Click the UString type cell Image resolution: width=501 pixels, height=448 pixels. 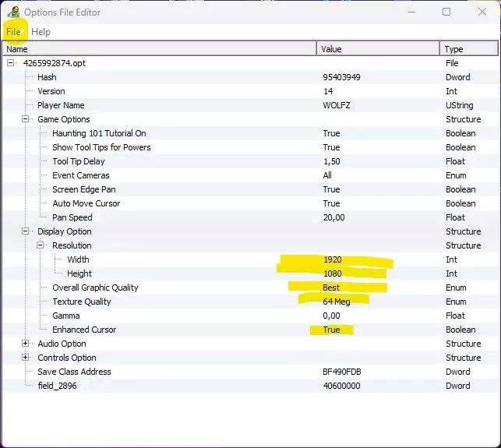point(460,105)
